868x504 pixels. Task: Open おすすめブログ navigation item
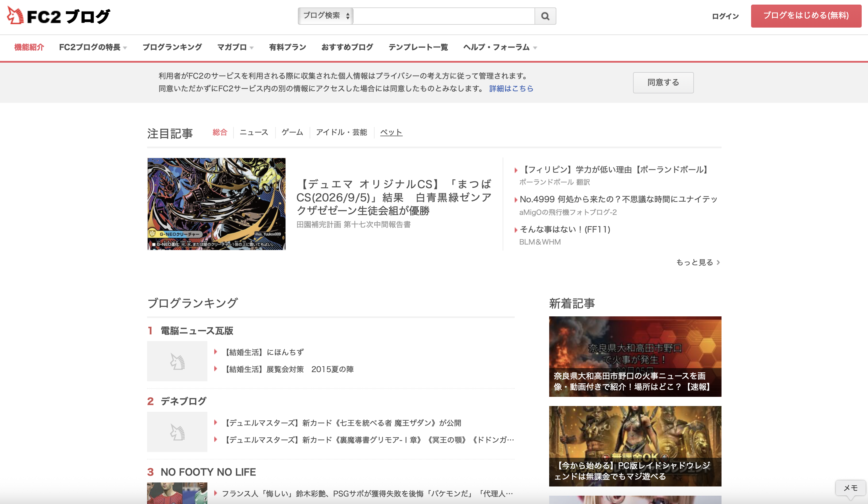point(347,47)
